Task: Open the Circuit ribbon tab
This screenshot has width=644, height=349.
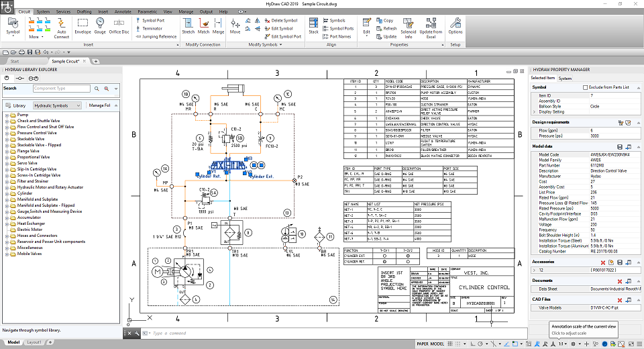Action: 24,11
